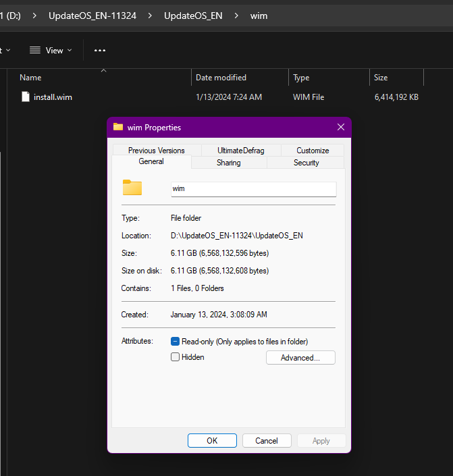Enable the Hidden attribute checkbox
The height and width of the screenshot is (476, 453).
coord(175,357)
